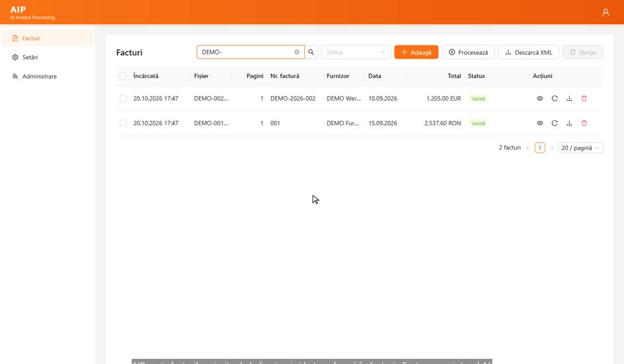Click total 2.537,60 RON
This screenshot has height=364, width=624.
click(x=443, y=123)
